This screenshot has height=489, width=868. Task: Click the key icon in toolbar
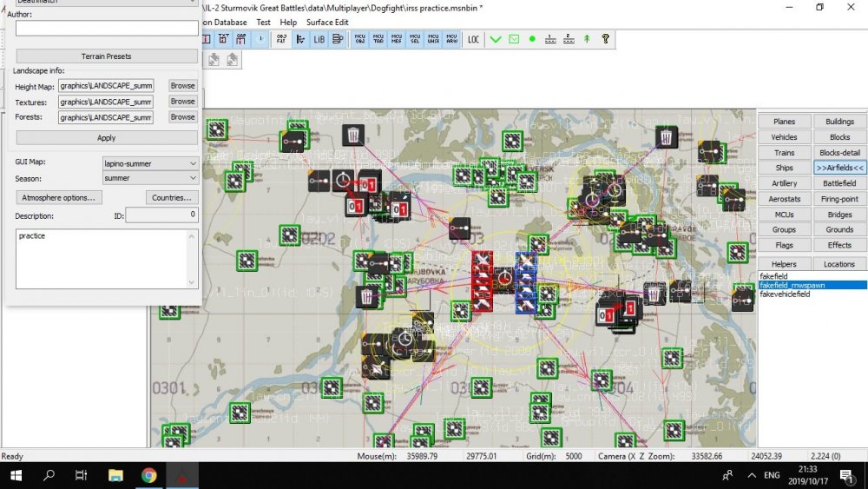click(605, 39)
